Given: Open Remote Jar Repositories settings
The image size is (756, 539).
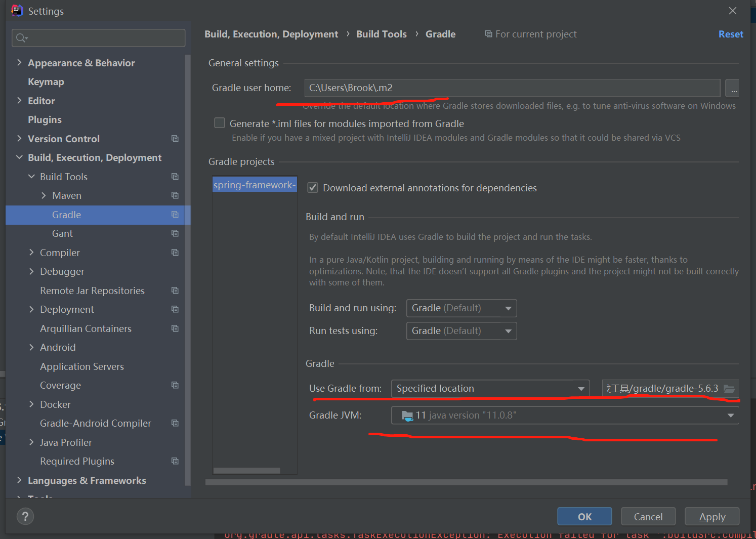Looking at the screenshot, I should tap(92, 291).
